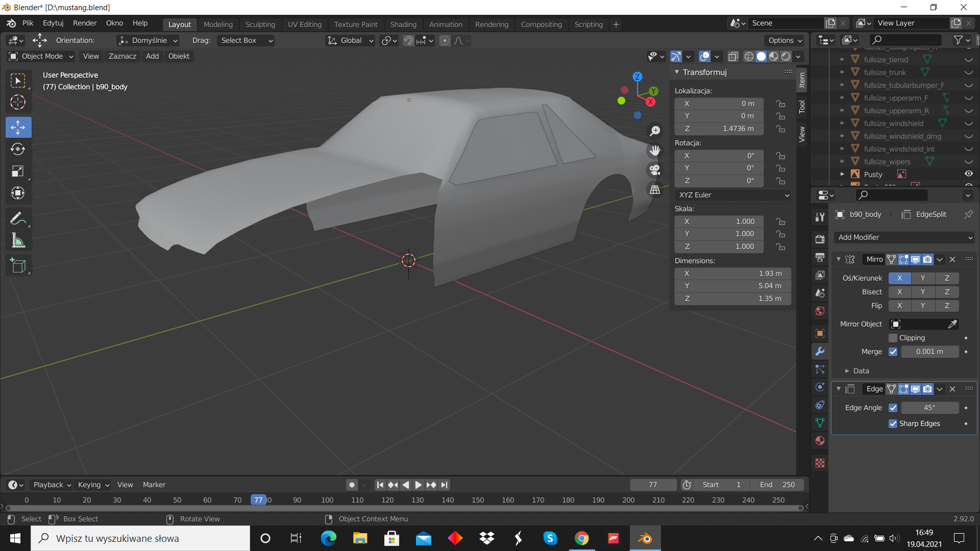Uncheck the Sharp Edges checkbox
Image resolution: width=980 pixels, height=551 pixels.
893,423
